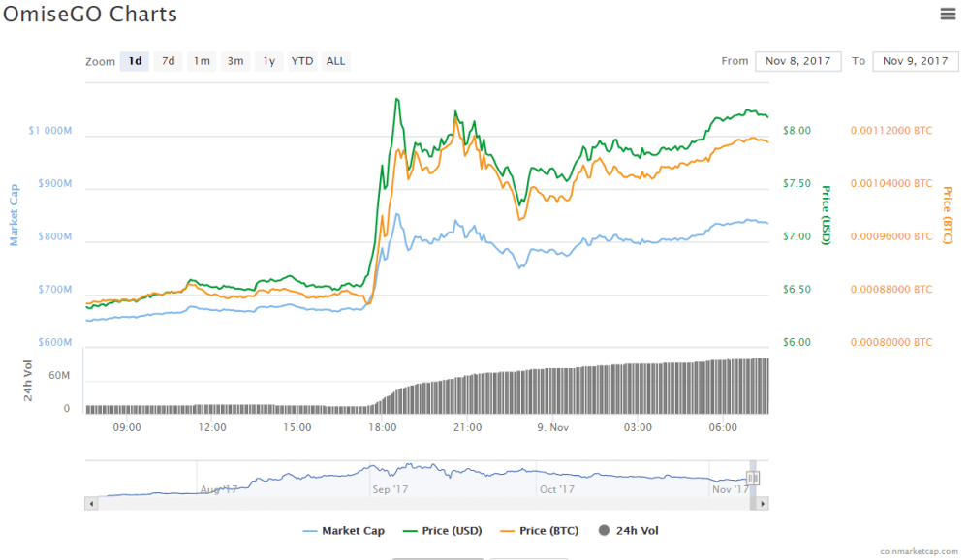
Task: Click the $700M market cap label
Action: coord(55,290)
